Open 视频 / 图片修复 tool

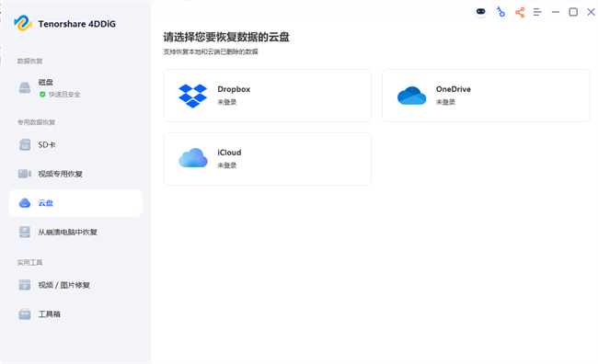pos(75,285)
